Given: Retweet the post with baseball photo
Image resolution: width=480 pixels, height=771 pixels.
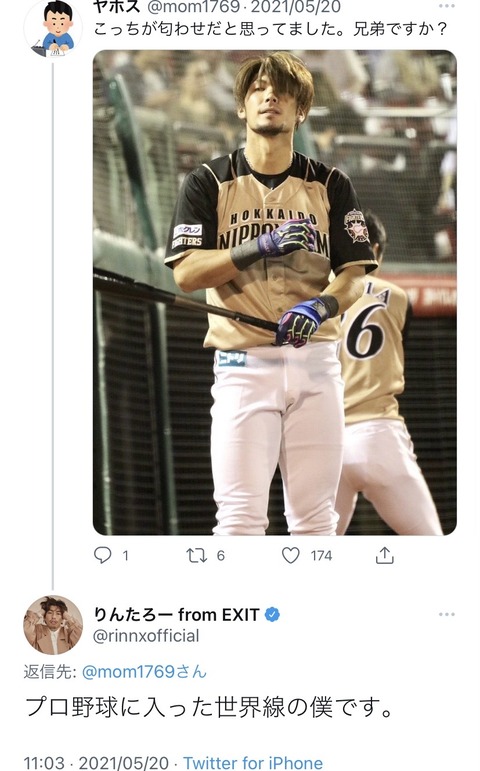Looking at the screenshot, I should click(196, 556).
